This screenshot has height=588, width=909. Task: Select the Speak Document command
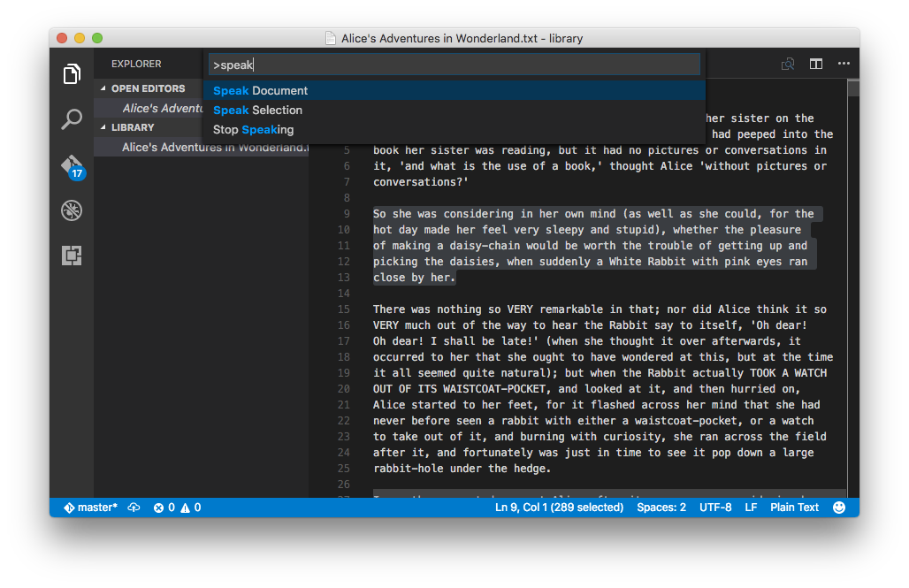point(260,91)
